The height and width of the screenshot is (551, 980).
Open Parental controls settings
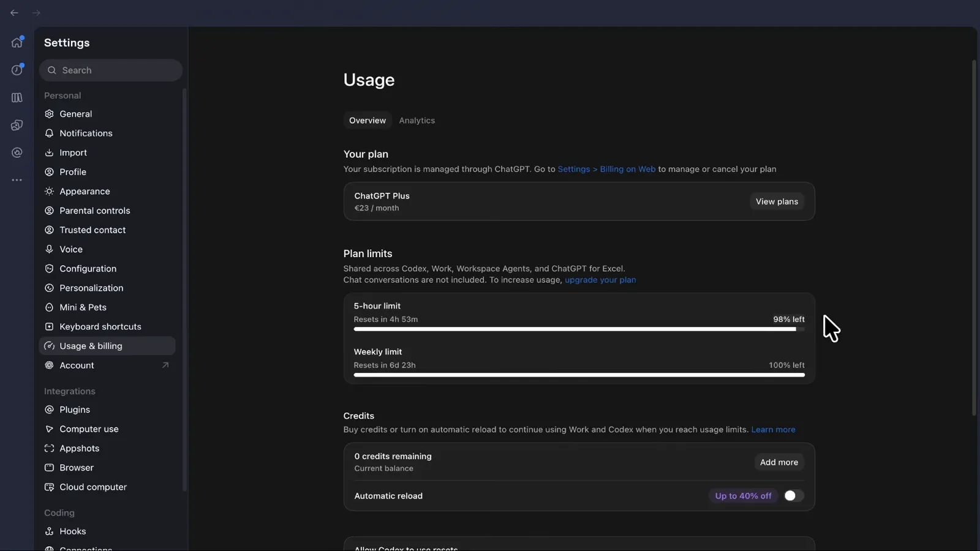coord(107,211)
